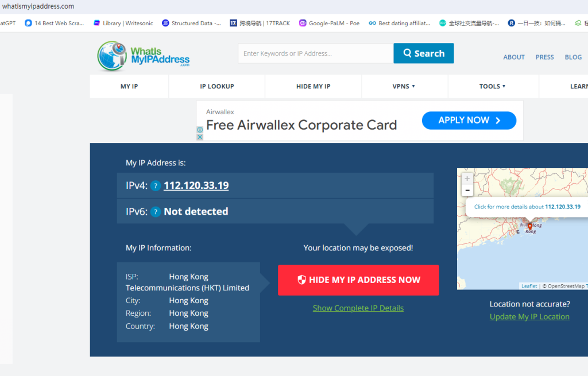The width and height of the screenshot is (588, 376).
Task: Open the IP LOOKUP navigation tab
Action: (216, 87)
